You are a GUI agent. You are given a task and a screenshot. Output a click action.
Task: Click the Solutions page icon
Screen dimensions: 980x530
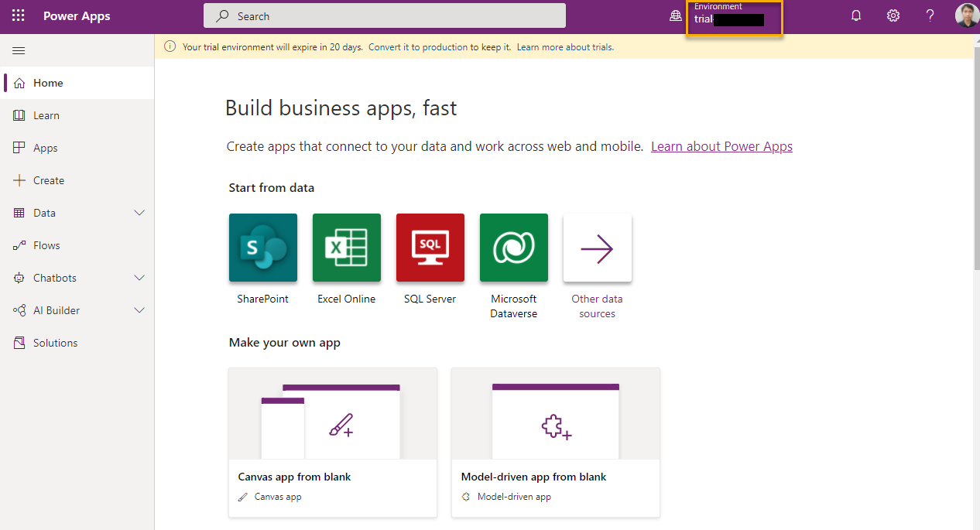(19, 343)
